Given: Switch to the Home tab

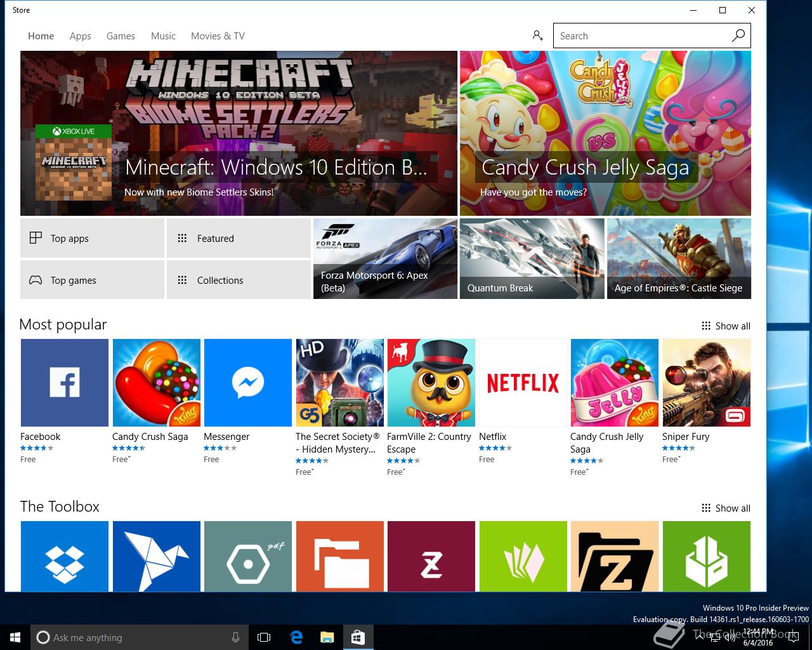Looking at the screenshot, I should [x=41, y=36].
